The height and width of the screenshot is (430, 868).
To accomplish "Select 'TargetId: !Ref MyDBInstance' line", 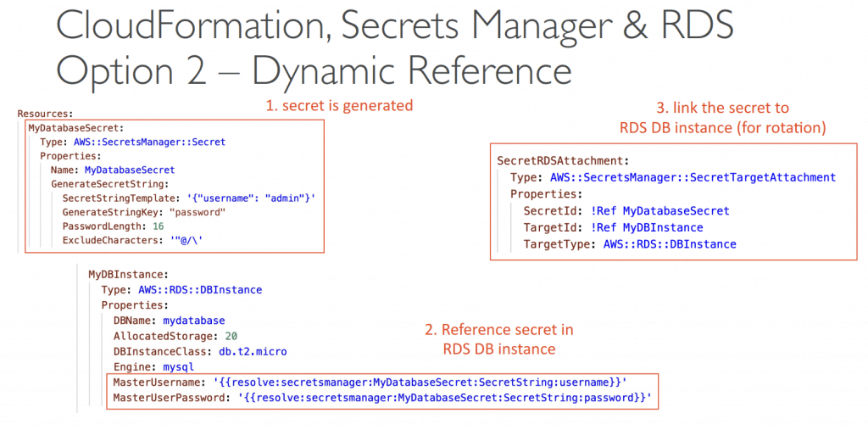I will coord(613,228).
